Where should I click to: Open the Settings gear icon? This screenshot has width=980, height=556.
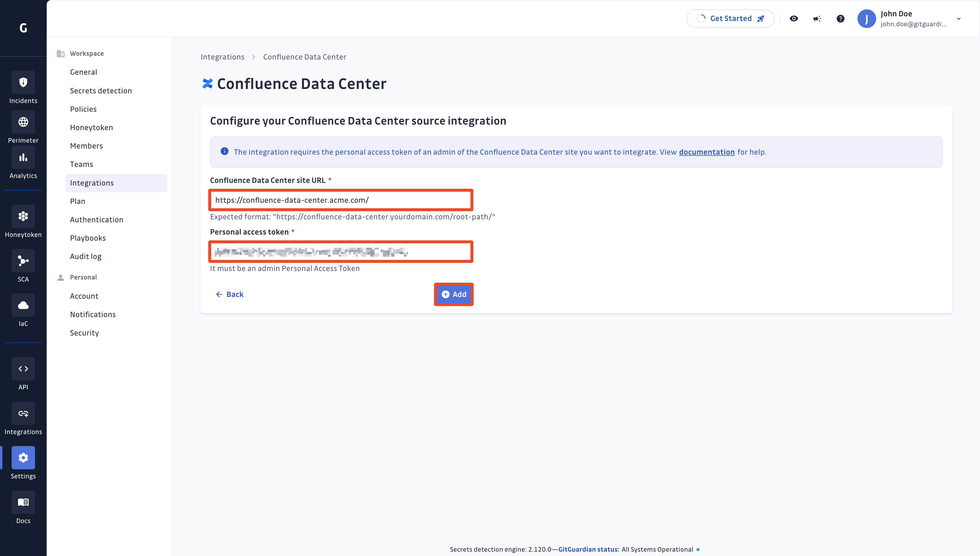point(23,457)
